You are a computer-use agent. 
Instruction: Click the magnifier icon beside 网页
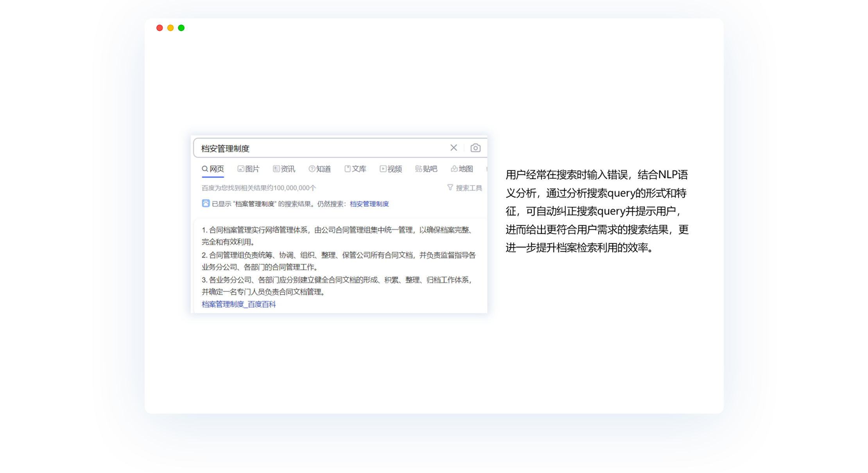tap(204, 169)
